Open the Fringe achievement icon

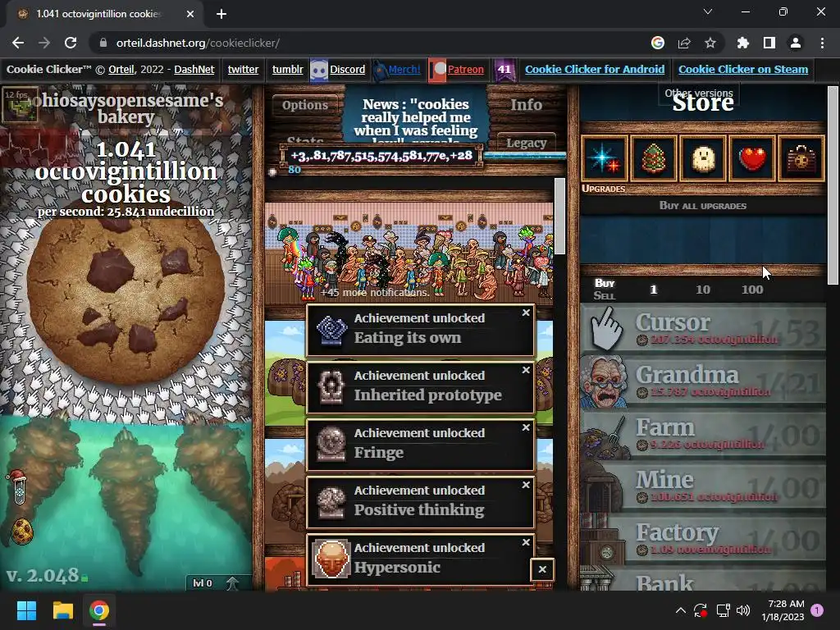pyautogui.click(x=331, y=444)
